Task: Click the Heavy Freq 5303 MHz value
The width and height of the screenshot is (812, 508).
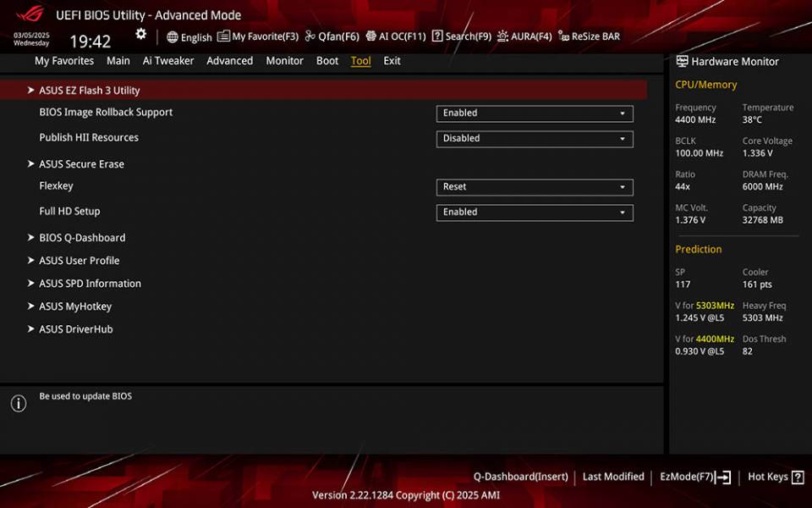Action: click(762, 317)
